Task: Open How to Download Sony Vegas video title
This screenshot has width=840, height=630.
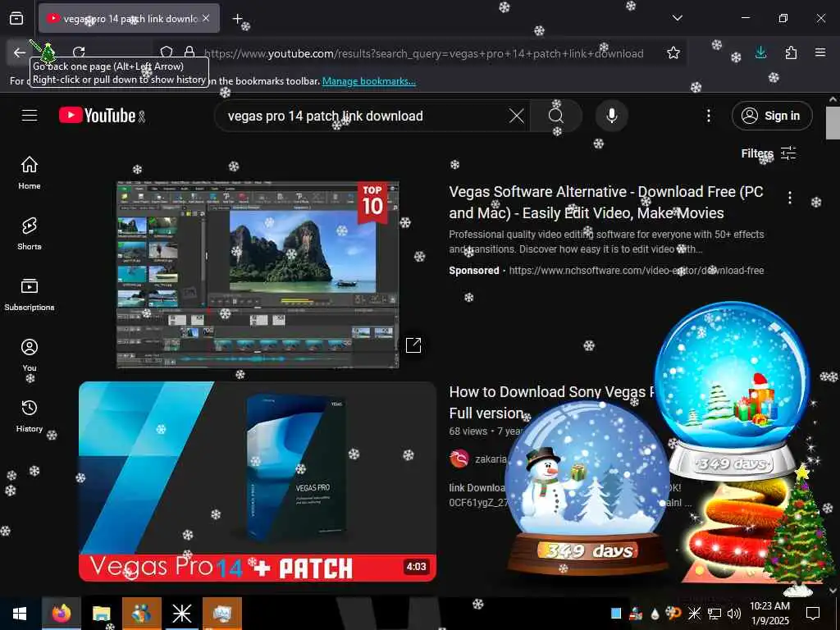Action: click(x=552, y=402)
